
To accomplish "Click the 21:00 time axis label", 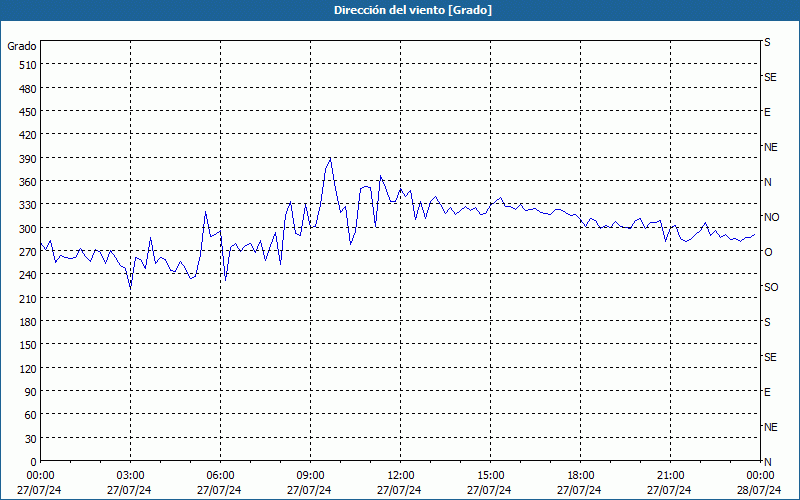I will [x=670, y=476].
